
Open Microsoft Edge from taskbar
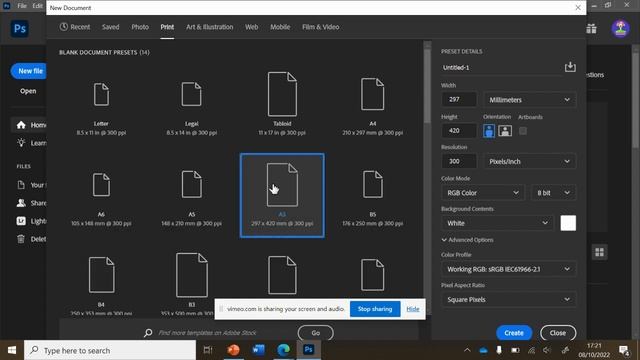coord(283,350)
